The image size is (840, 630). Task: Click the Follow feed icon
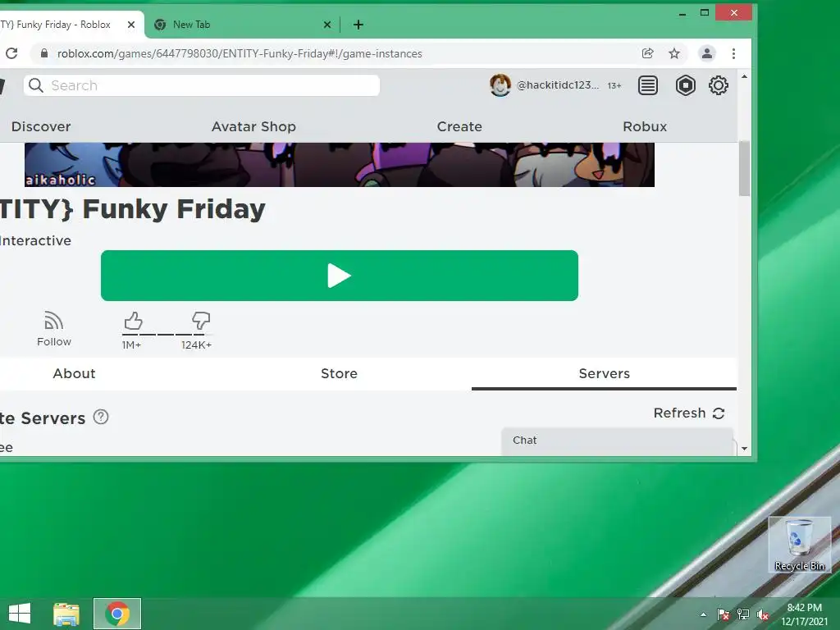point(53,321)
